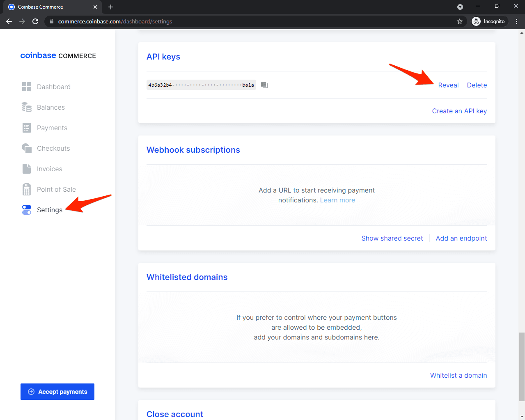This screenshot has width=525, height=420.
Task: Delete the API key
Action: tap(477, 85)
